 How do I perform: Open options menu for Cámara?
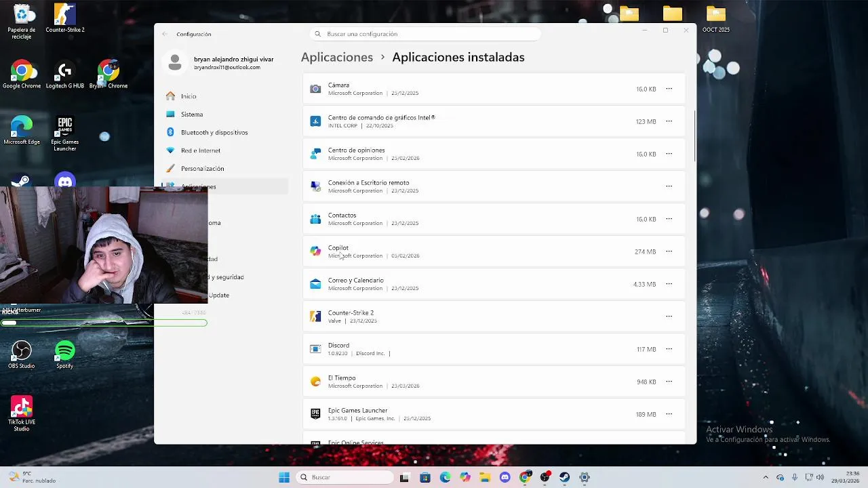coord(669,89)
